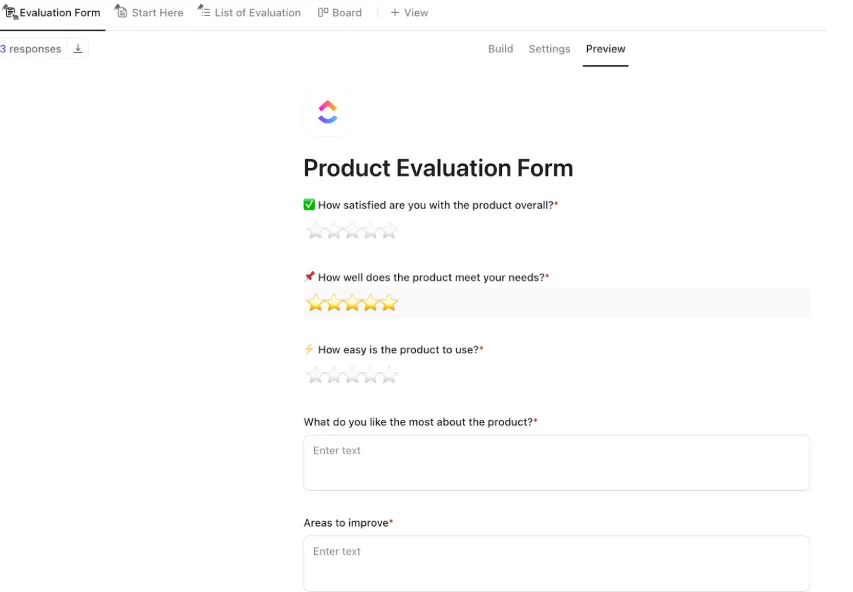
Task: Open the Settings tab
Action: [x=549, y=49]
